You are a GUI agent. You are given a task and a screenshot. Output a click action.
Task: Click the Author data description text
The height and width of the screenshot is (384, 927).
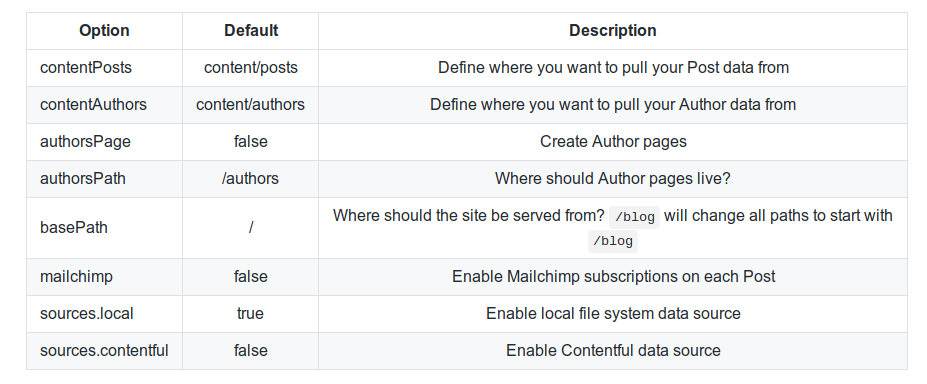613,105
